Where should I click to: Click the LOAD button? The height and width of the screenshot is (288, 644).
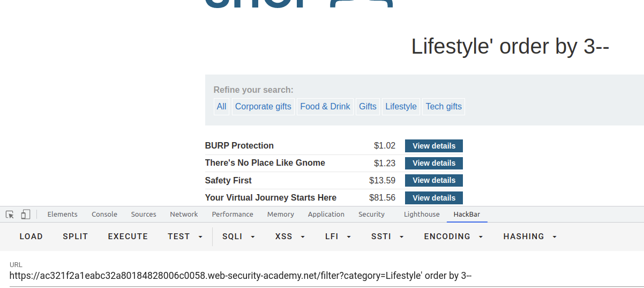31,237
